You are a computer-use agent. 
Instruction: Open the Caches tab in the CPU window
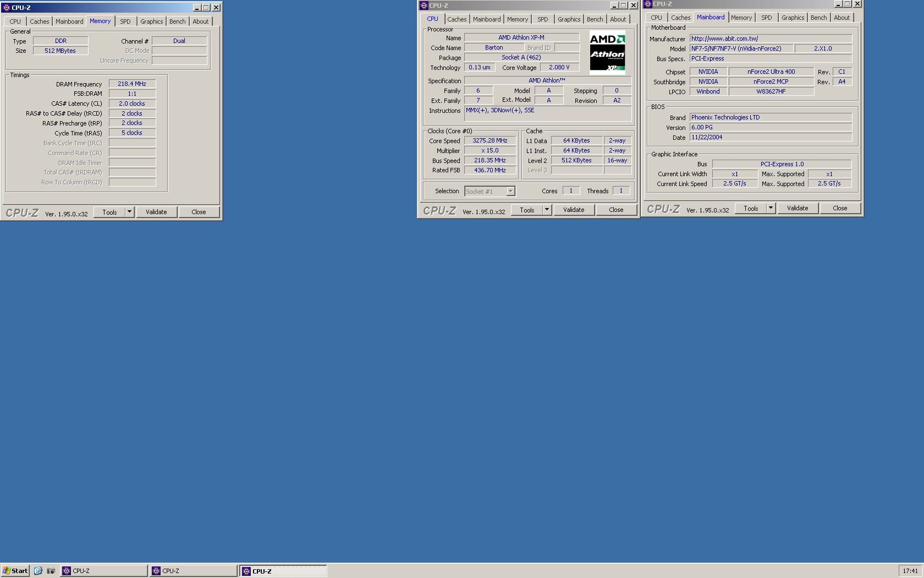point(457,19)
